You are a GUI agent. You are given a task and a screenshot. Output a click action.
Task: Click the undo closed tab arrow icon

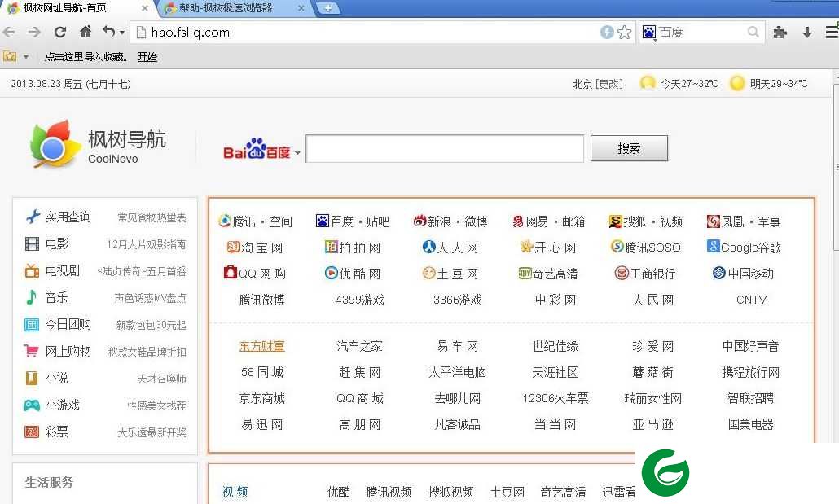tap(108, 32)
